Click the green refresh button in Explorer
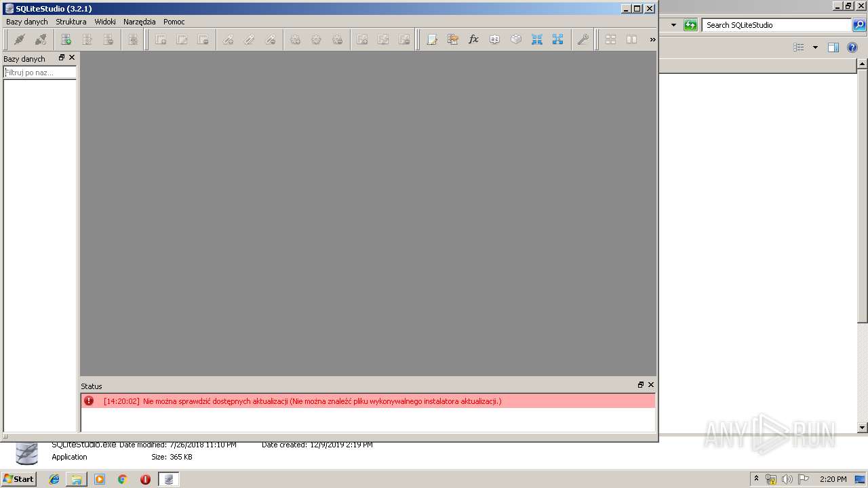 690,25
